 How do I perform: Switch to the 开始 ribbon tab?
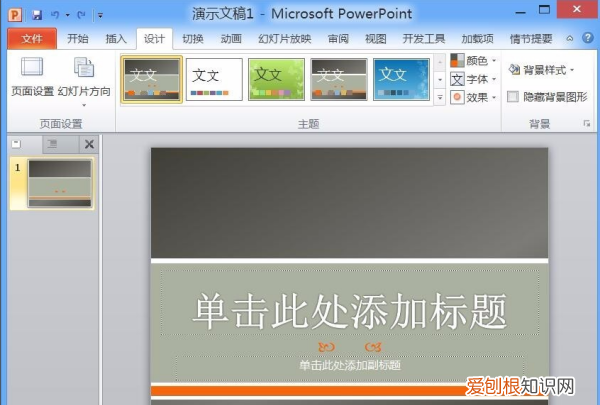pos(78,39)
